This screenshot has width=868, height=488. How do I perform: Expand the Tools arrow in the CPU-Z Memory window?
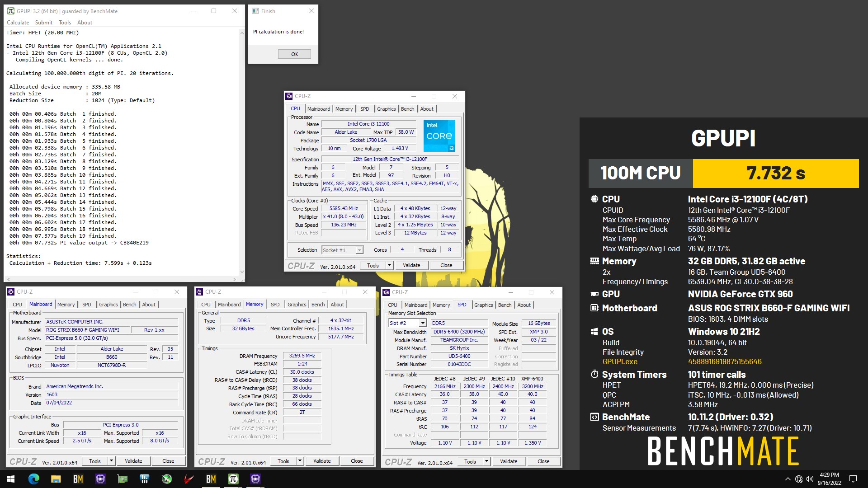click(300, 461)
